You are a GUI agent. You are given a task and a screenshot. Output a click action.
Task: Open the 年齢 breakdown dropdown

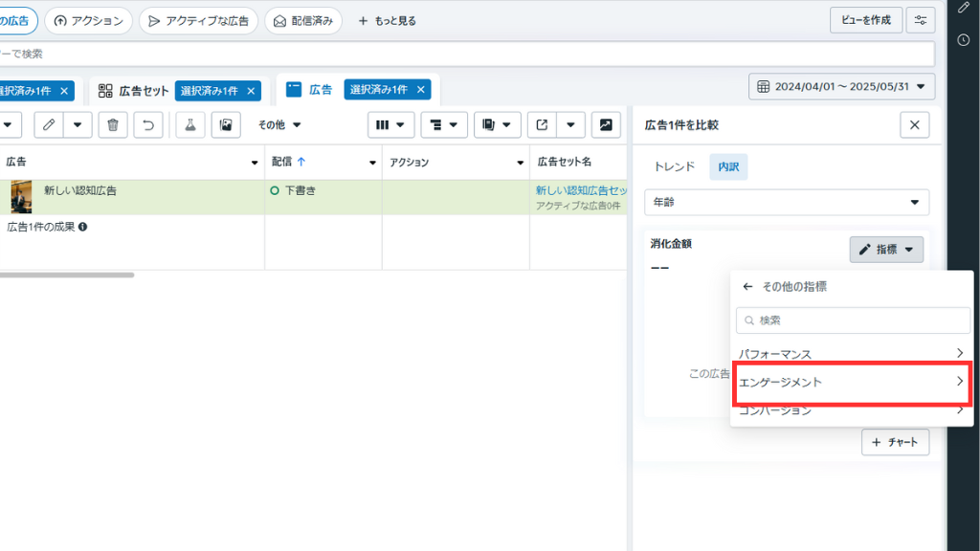[x=787, y=202]
